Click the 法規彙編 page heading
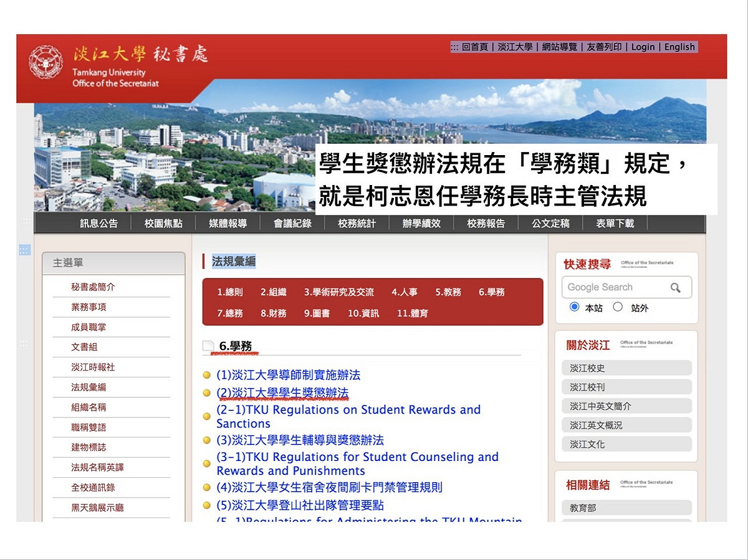Image resolution: width=748 pixels, height=560 pixels. pos(234,262)
